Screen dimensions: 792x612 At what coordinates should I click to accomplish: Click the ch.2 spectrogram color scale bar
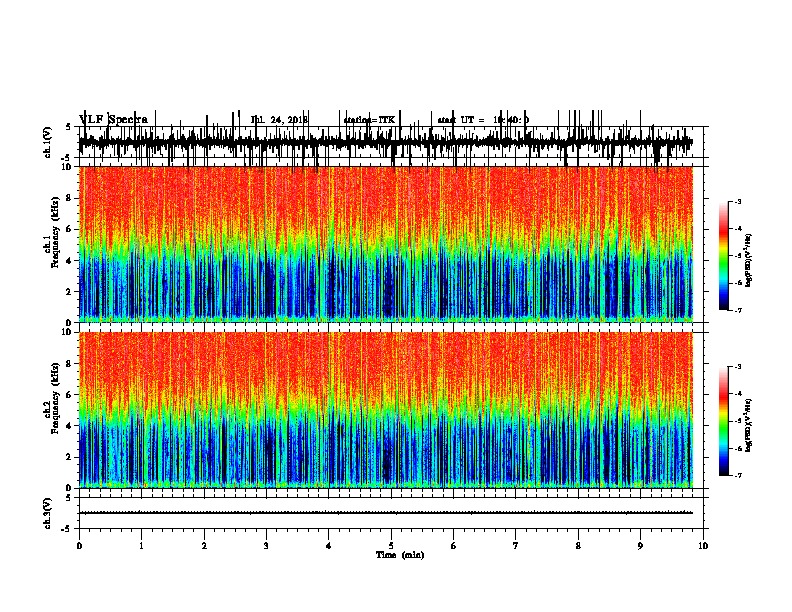click(724, 421)
